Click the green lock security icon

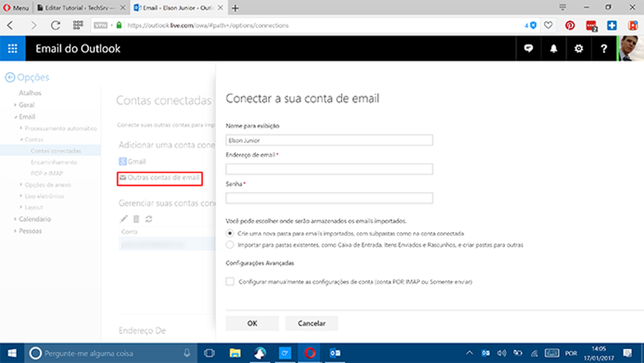[119, 26]
